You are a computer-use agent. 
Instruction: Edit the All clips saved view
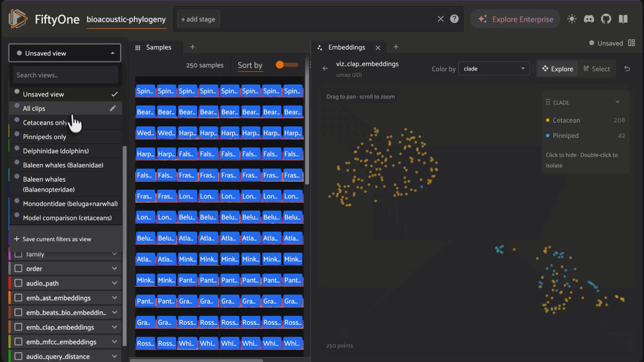(x=113, y=108)
